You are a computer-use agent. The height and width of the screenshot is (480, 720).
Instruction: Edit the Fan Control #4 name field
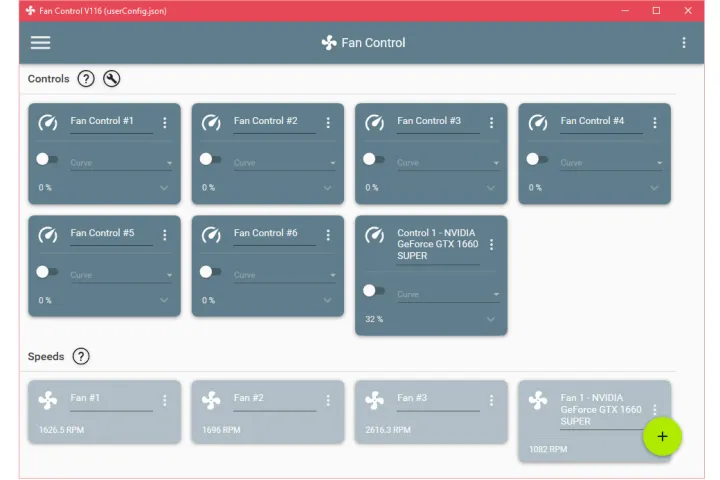coord(602,123)
